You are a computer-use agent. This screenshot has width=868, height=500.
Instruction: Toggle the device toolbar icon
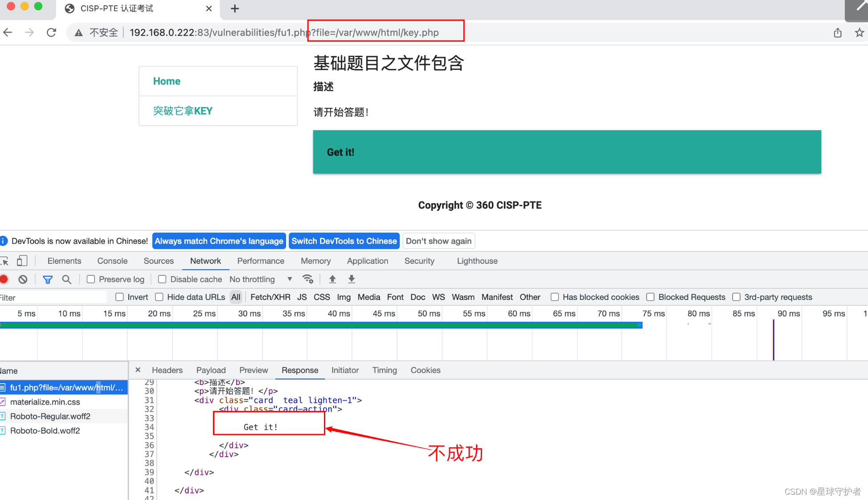(22, 261)
